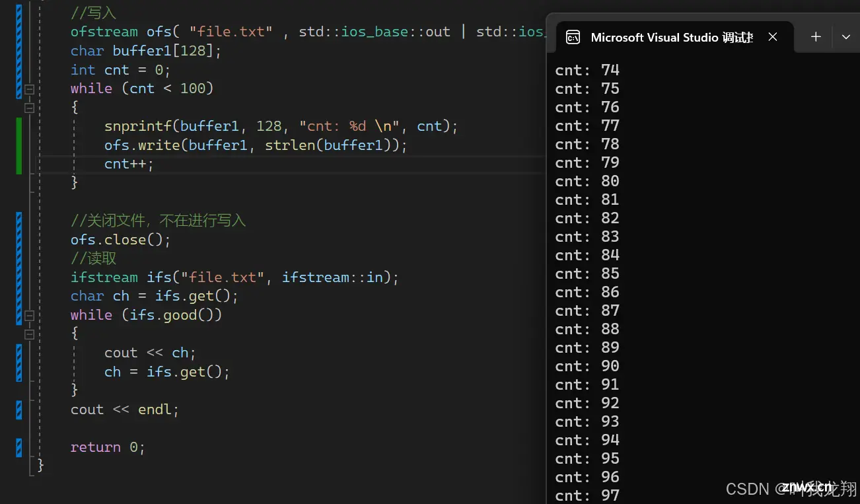
Task: Click the //读取 comment line
Action: (93, 258)
